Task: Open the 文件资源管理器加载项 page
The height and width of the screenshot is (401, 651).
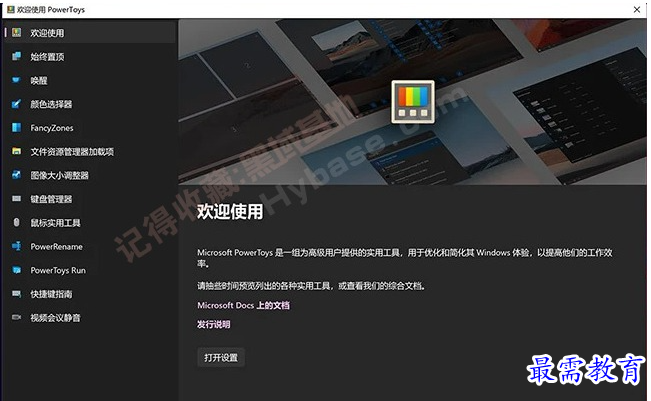Action: [x=91, y=151]
